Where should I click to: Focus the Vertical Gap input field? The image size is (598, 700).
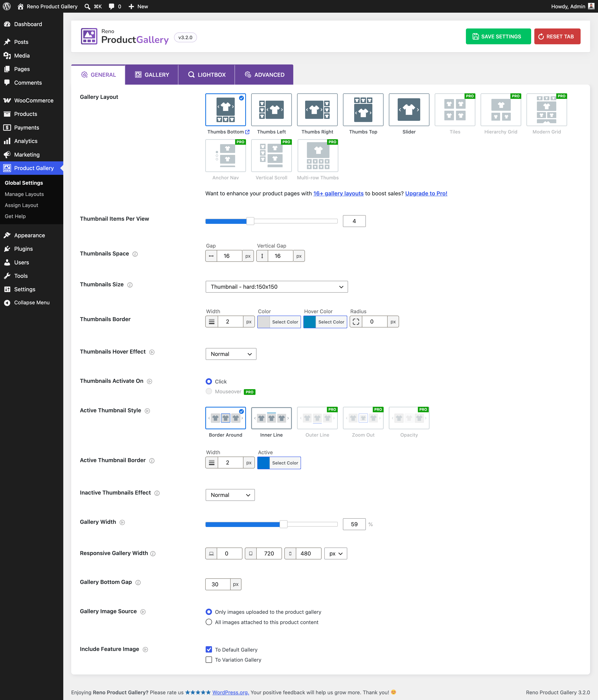point(280,256)
